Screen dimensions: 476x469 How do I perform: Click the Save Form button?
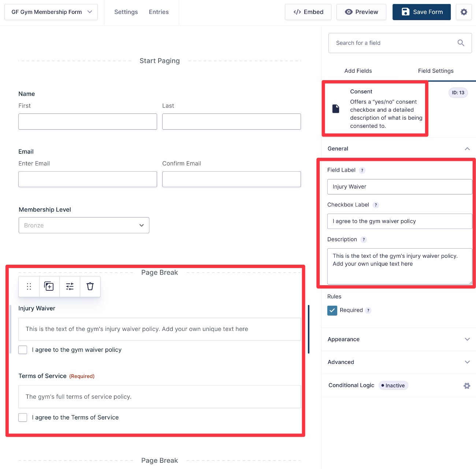click(421, 12)
